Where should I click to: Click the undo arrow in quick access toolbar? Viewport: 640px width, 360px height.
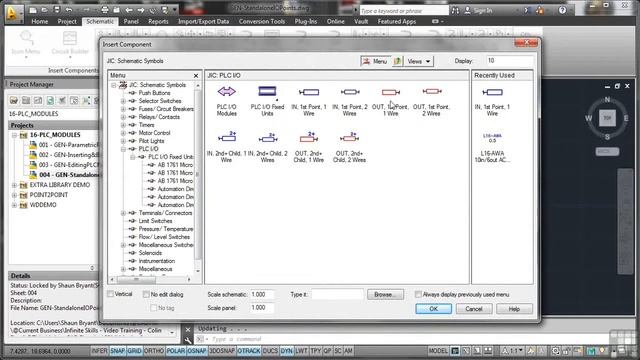coord(69,10)
